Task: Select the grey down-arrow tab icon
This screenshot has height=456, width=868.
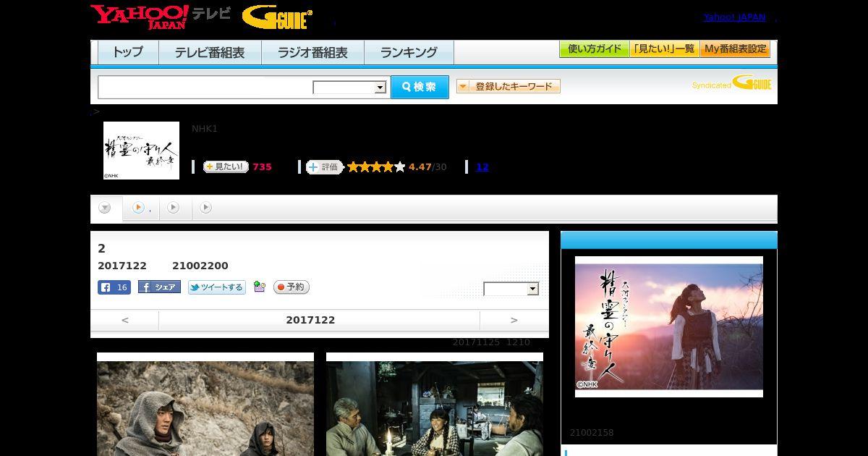Action: [105, 208]
